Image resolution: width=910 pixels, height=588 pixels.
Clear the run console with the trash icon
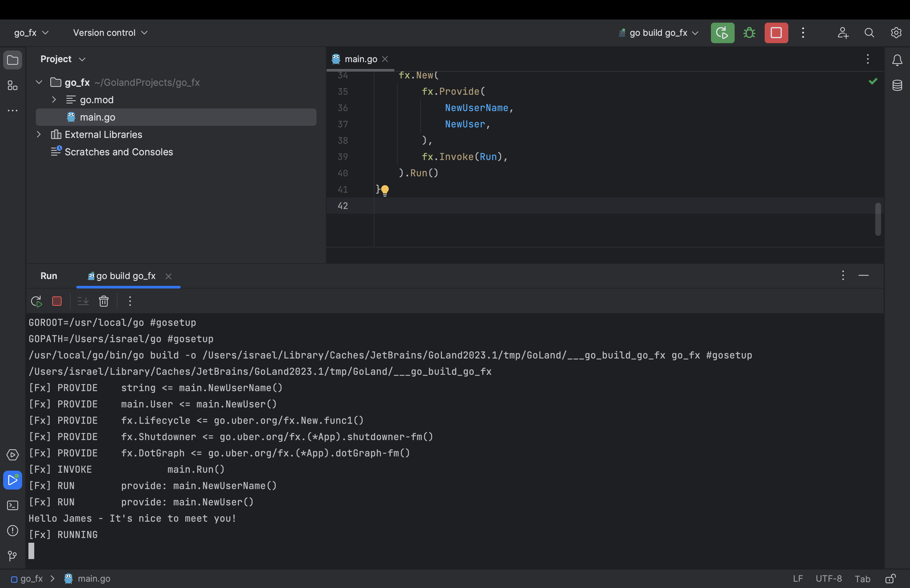click(104, 301)
